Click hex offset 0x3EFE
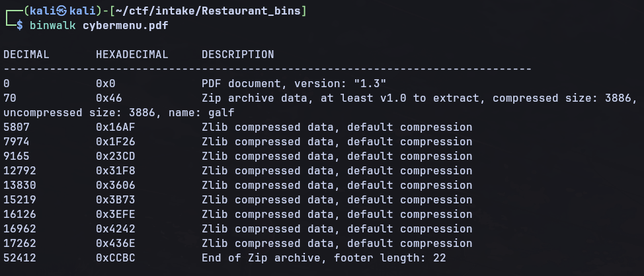 click(x=116, y=215)
